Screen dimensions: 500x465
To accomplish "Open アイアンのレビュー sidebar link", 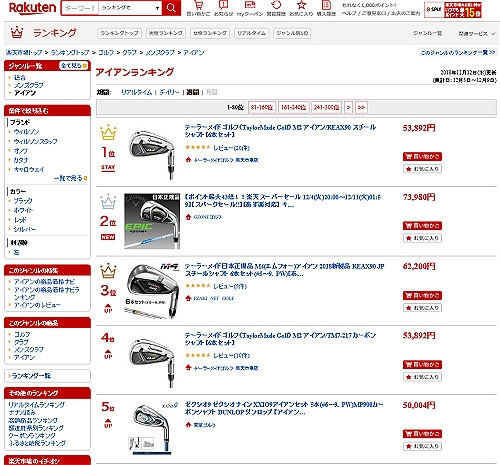I will [x=37, y=305].
